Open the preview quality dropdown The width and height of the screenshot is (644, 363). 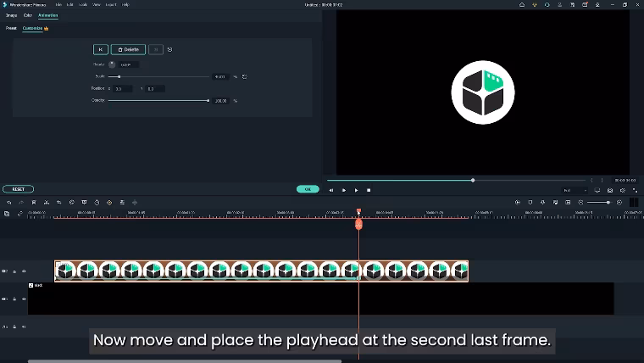pos(575,190)
